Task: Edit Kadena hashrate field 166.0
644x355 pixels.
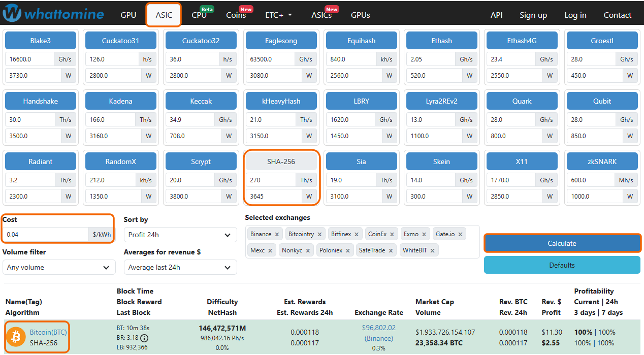Action: [110, 120]
